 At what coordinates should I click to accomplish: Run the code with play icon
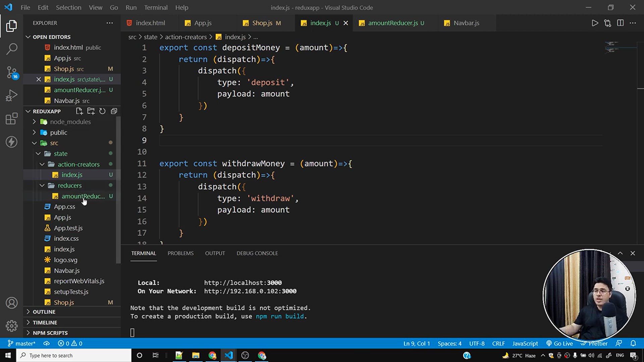(595, 23)
